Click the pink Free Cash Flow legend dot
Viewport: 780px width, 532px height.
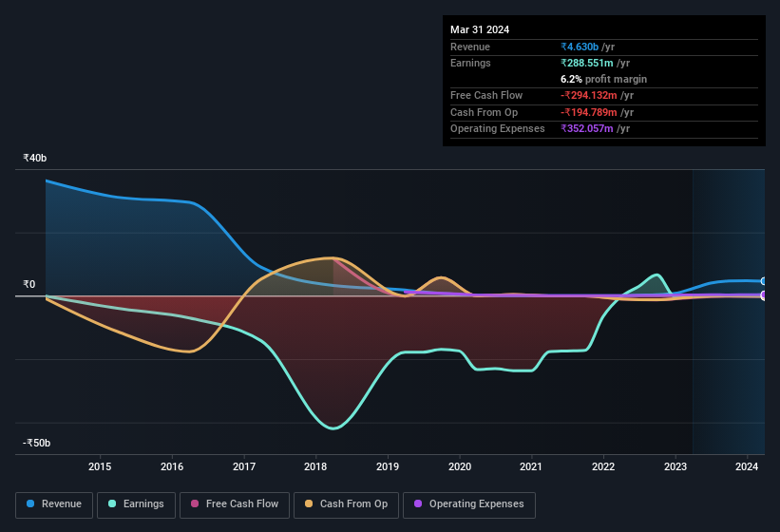point(195,503)
